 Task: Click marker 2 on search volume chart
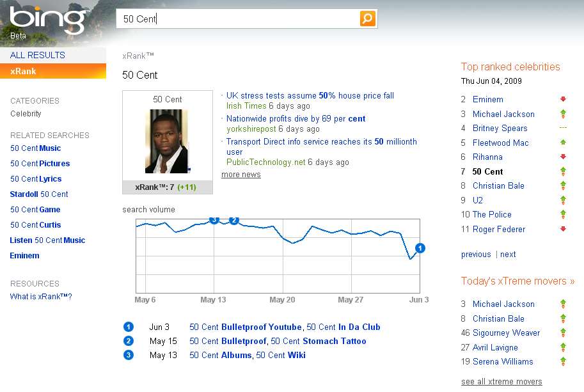[234, 220]
